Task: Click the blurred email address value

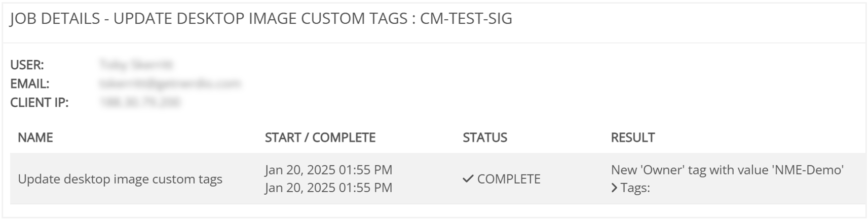Action: 170,83
